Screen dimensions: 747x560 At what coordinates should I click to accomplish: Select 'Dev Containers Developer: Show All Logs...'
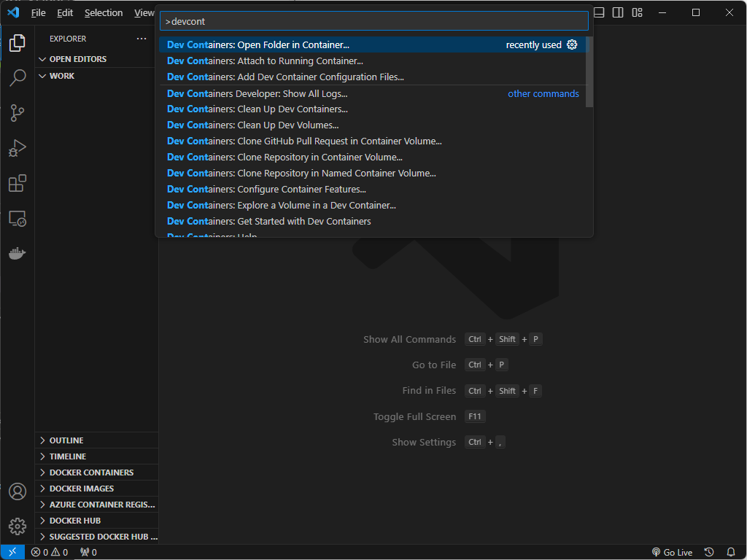[x=372, y=93]
